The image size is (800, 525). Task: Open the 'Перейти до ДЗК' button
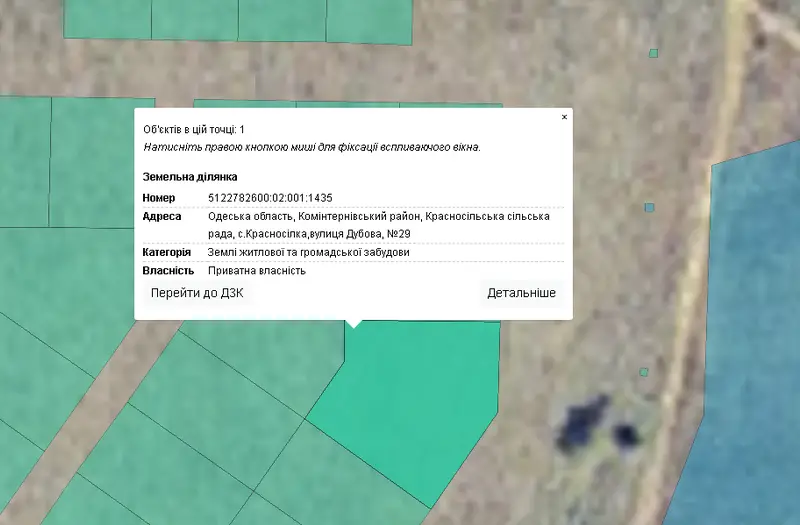coord(197,293)
